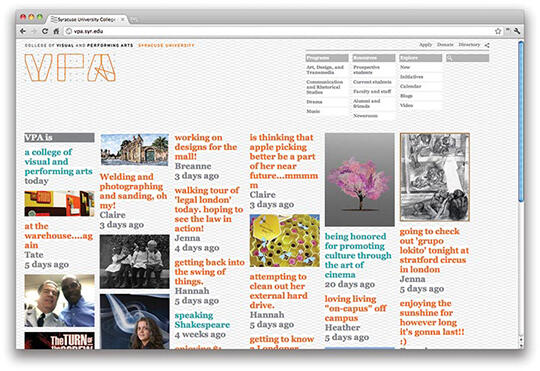Screen dimensions: 540x371
Task: Open the Donate link
Action: (x=445, y=45)
